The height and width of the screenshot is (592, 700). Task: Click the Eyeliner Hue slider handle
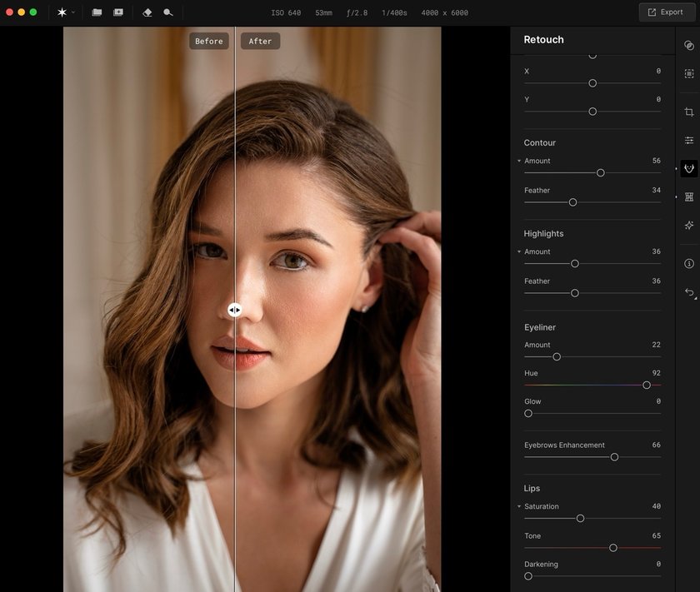647,385
